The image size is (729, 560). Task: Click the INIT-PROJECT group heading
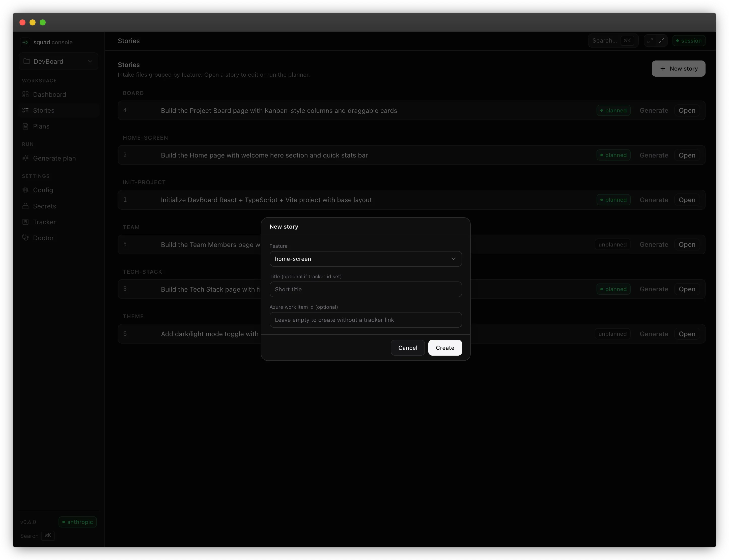[144, 182]
